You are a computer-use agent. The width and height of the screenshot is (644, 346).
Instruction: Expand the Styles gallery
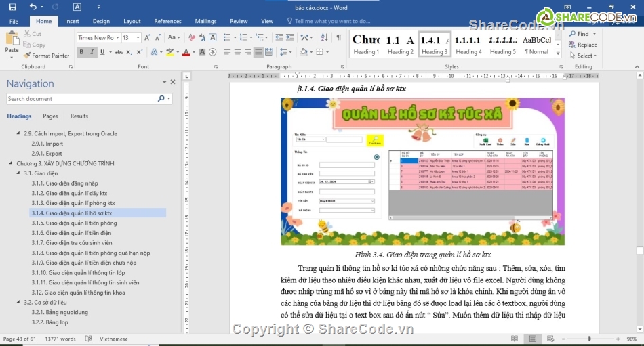click(558, 53)
